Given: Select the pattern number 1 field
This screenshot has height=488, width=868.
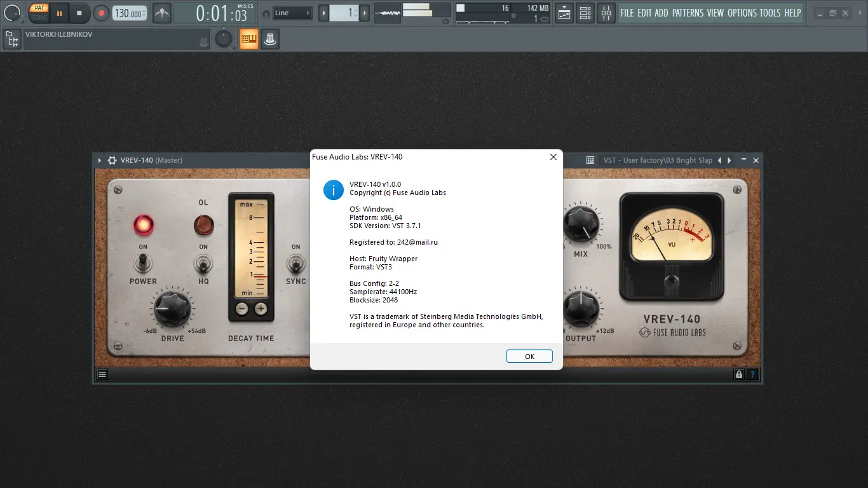Looking at the screenshot, I should [x=344, y=13].
